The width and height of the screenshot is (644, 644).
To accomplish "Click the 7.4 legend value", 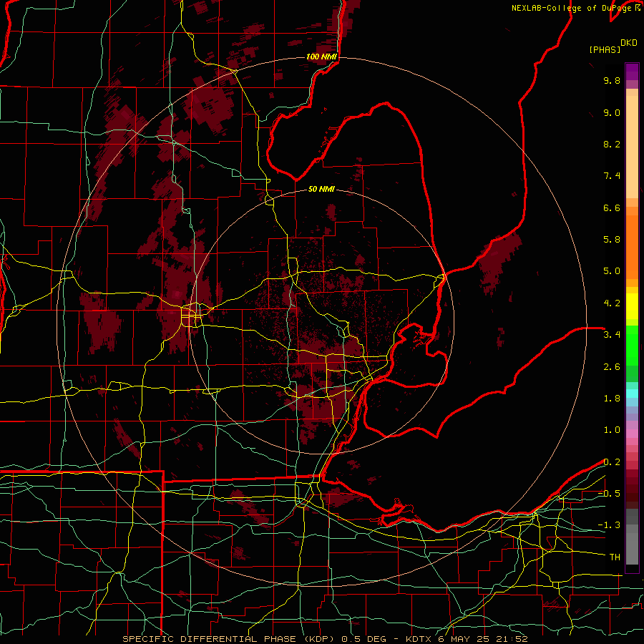I will (x=612, y=176).
